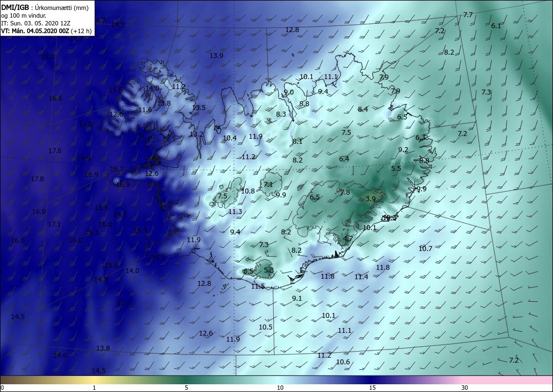Click the 13.5 value on the map

click(x=199, y=107)
